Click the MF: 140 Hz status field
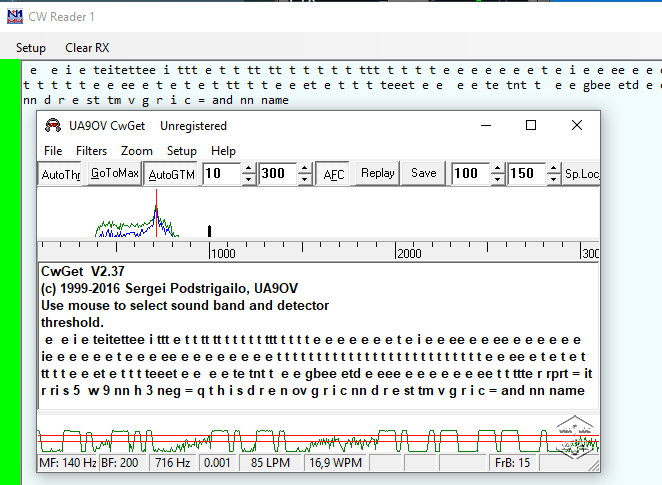The width and height of the screenshot is (662, 485). (x=68, y=463)
